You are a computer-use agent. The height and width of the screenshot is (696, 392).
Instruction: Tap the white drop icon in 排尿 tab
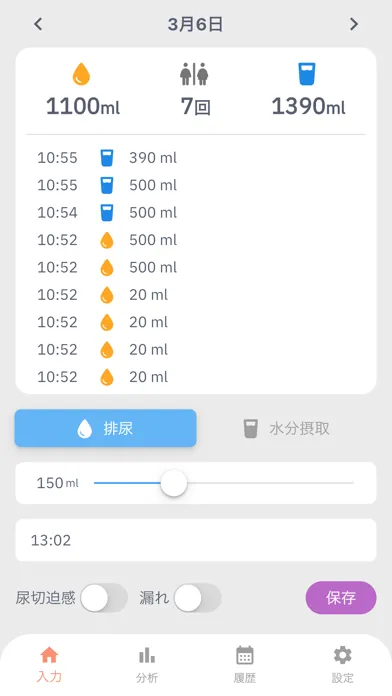84,429
